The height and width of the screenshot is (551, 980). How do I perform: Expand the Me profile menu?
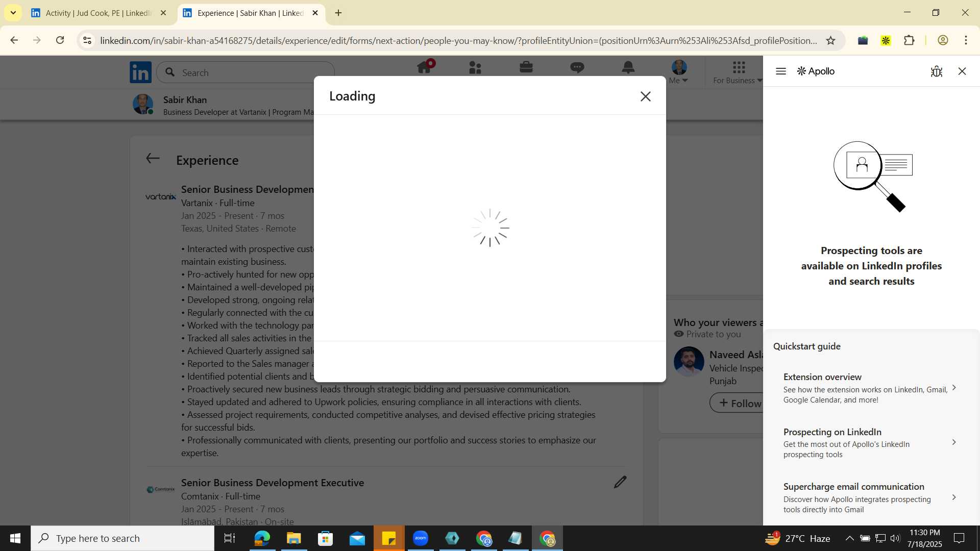coord(679,72)
